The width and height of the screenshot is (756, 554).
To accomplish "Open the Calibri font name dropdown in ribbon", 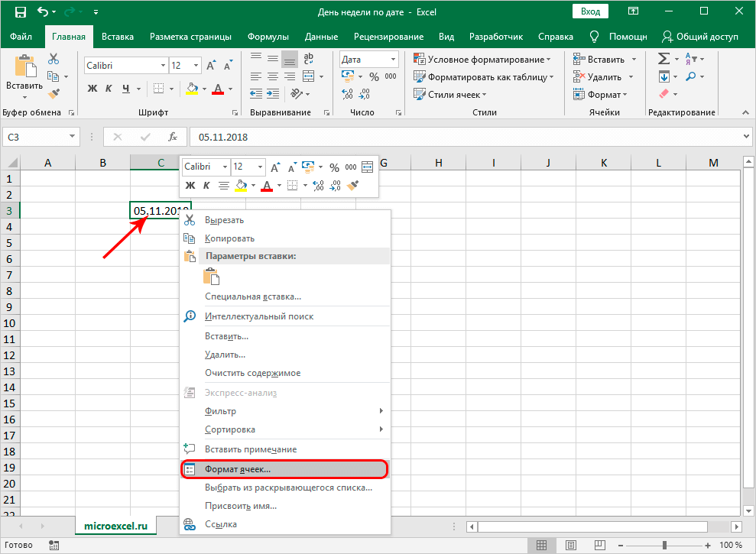I will coord(162,66).
